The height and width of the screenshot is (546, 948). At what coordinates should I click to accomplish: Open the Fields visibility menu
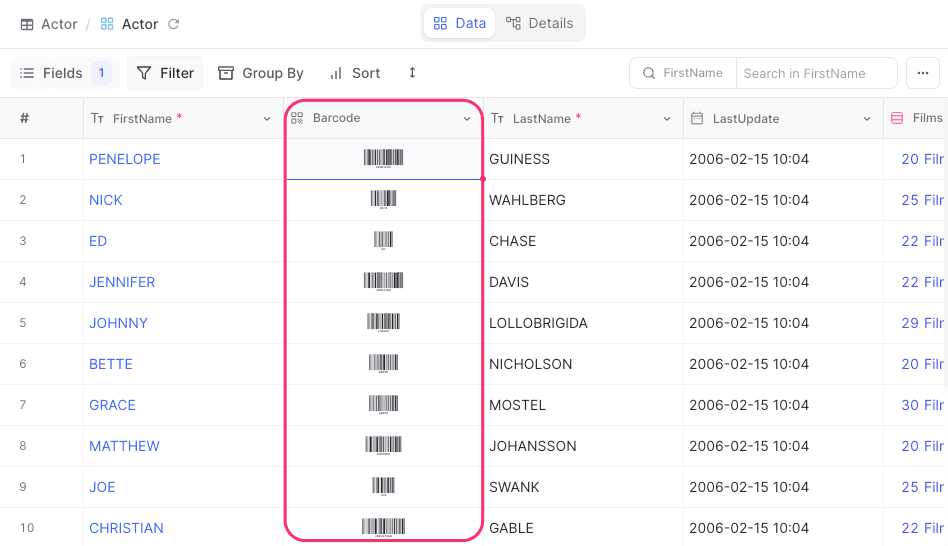coord(65,73)
